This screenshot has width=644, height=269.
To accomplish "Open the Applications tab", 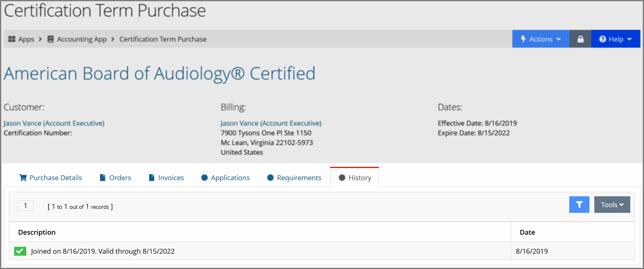I will [225, 178].
